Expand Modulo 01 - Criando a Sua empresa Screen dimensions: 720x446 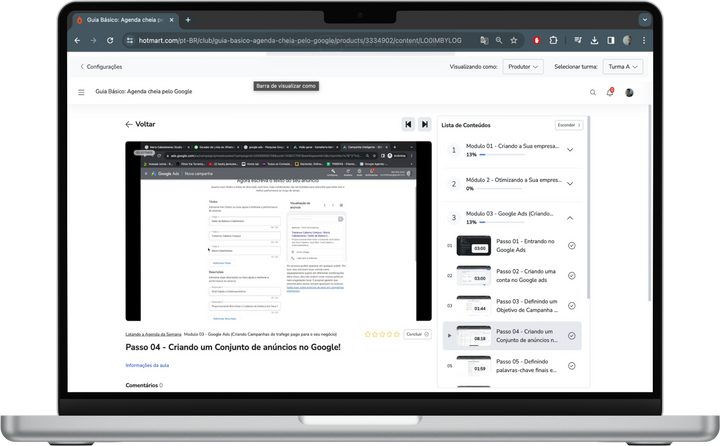(570, 150)
